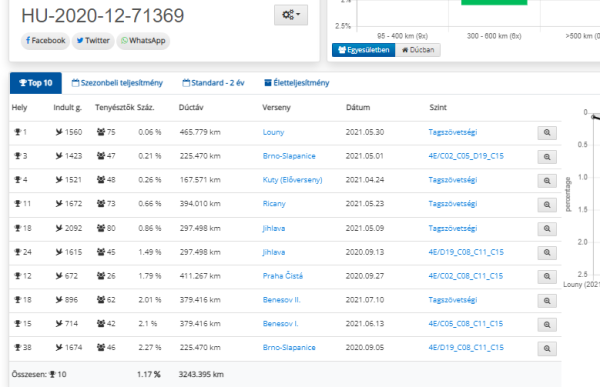Open Jihlava race dated 2020.09.13

pos(274,252)
